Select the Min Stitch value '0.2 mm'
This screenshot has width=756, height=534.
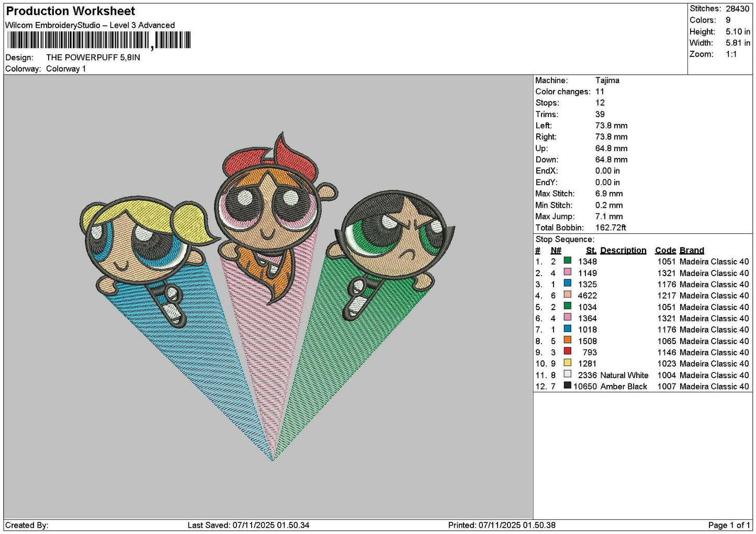tap(609, 206)
